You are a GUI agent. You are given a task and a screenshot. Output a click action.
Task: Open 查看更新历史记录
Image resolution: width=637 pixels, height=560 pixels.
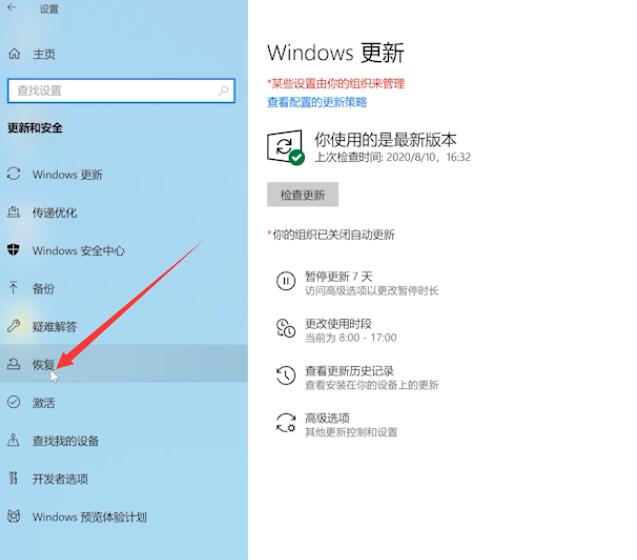point(349,371)
